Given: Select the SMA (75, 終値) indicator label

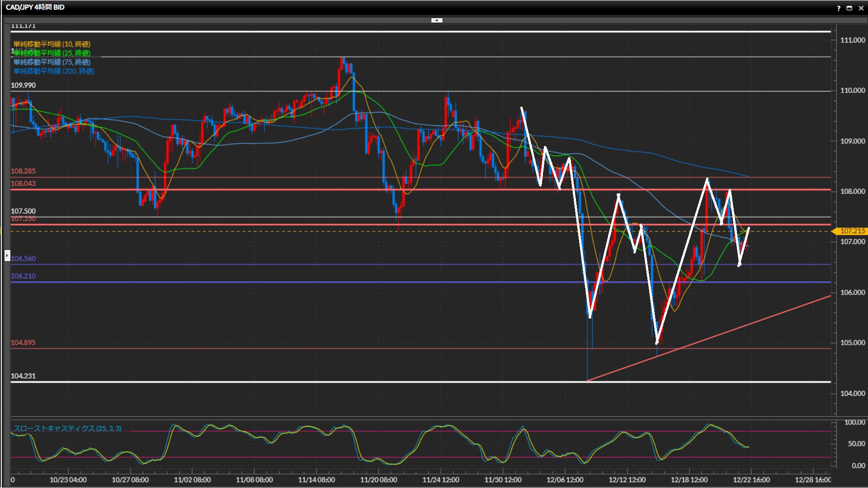Looking at the screenshot, I should click(x=52, y=62).
